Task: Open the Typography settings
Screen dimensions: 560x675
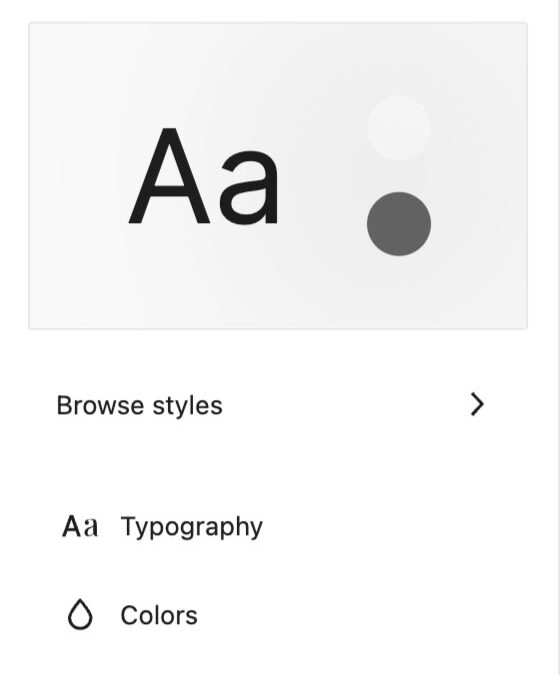Action: pos(278,526)
